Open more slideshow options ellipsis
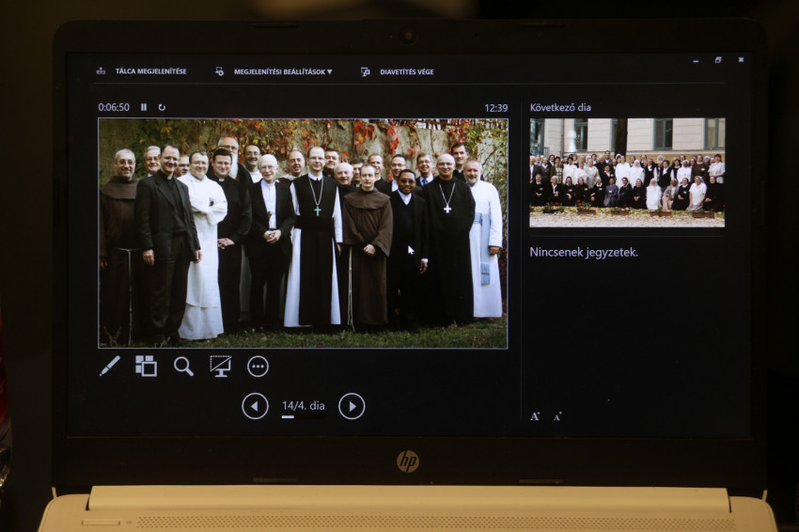 tap(258, 367)
